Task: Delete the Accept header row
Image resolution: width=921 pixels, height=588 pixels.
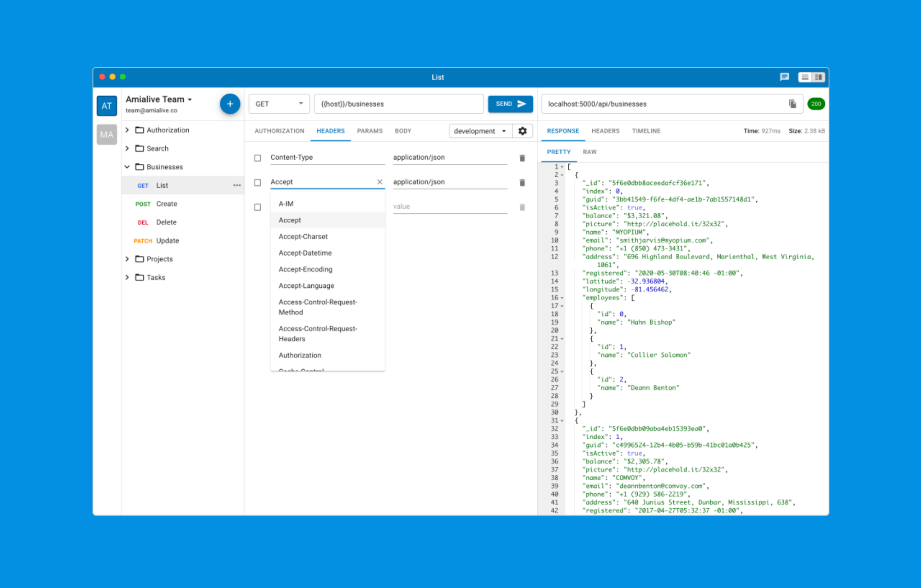Action: [x=522, y=183]
